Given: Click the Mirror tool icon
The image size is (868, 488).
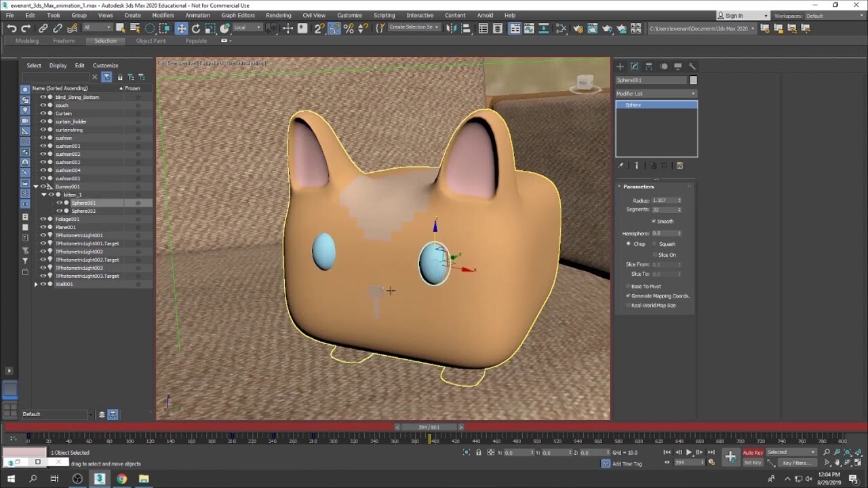Looking at the screenshot, I should pyautogui.click(x=452, y=28).
